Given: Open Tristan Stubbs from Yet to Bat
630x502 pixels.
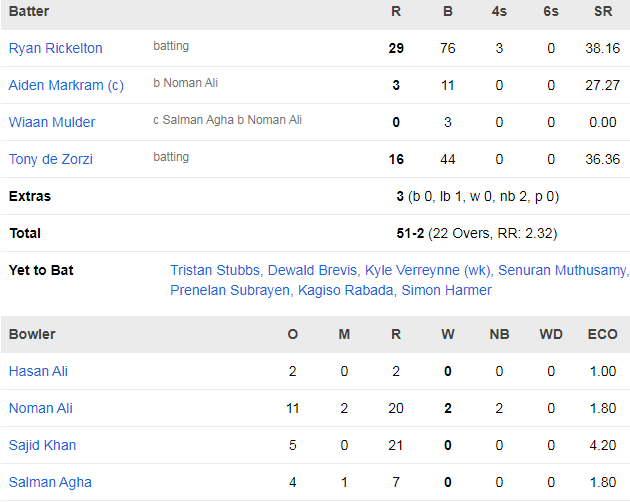Looking at the screenshot, I should pyautogui.click(x=217, y=270).
